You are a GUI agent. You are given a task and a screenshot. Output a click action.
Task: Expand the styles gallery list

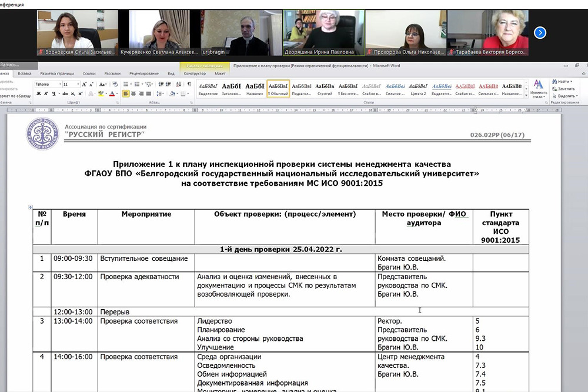525,95
